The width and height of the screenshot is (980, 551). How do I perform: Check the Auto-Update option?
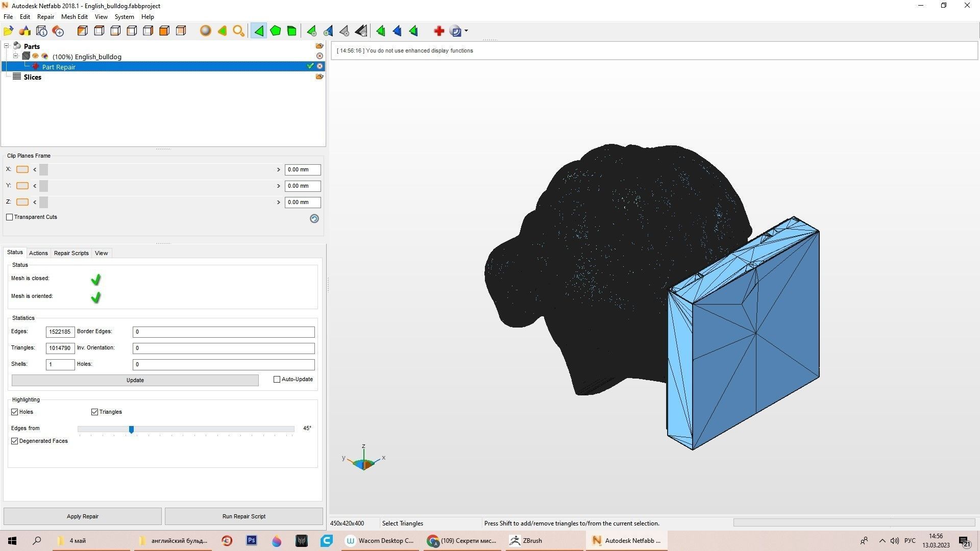point(277,380)
